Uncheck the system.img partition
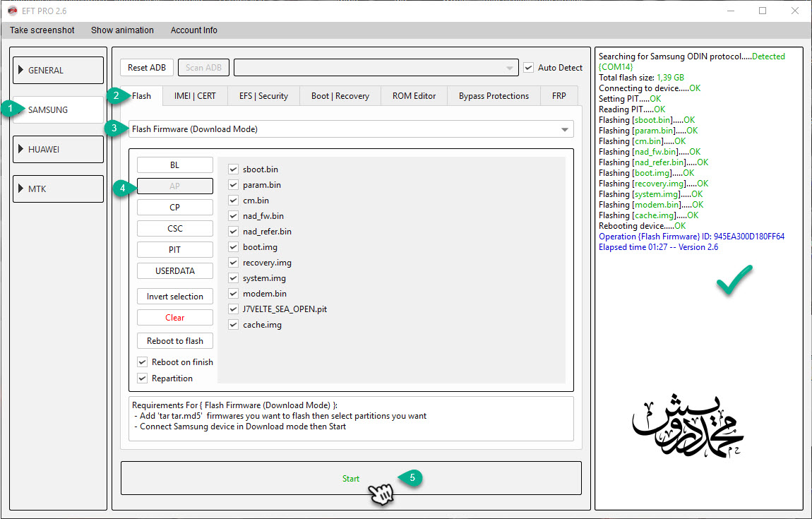812x519 pixels. [x=233, y=278]
